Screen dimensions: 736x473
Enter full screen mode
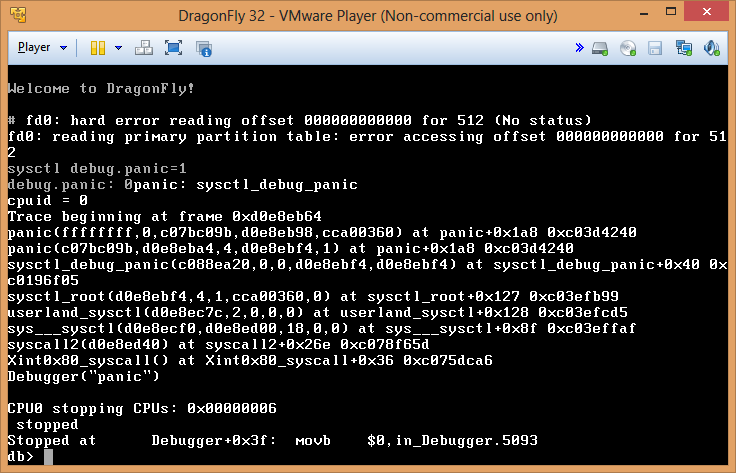tap(173, 48)
